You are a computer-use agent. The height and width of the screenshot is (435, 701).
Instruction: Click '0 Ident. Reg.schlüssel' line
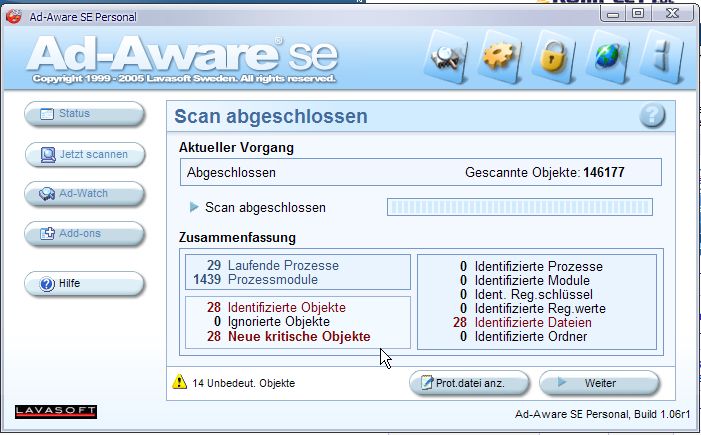pos(526,294)
